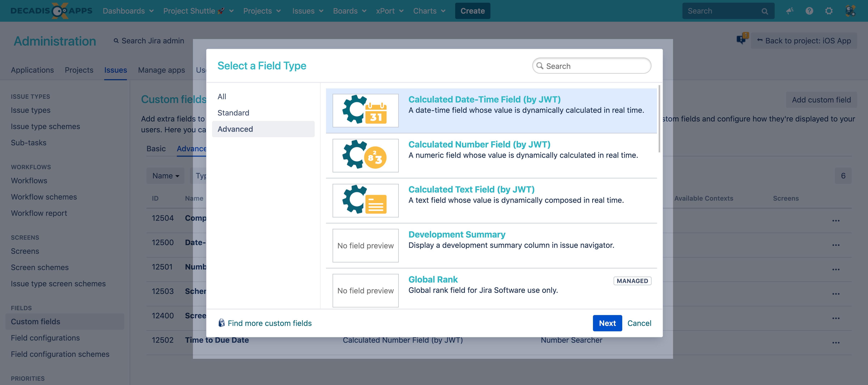Click the field type list scrollbar
Screen dimensions: 868x385
click(659, 119)
